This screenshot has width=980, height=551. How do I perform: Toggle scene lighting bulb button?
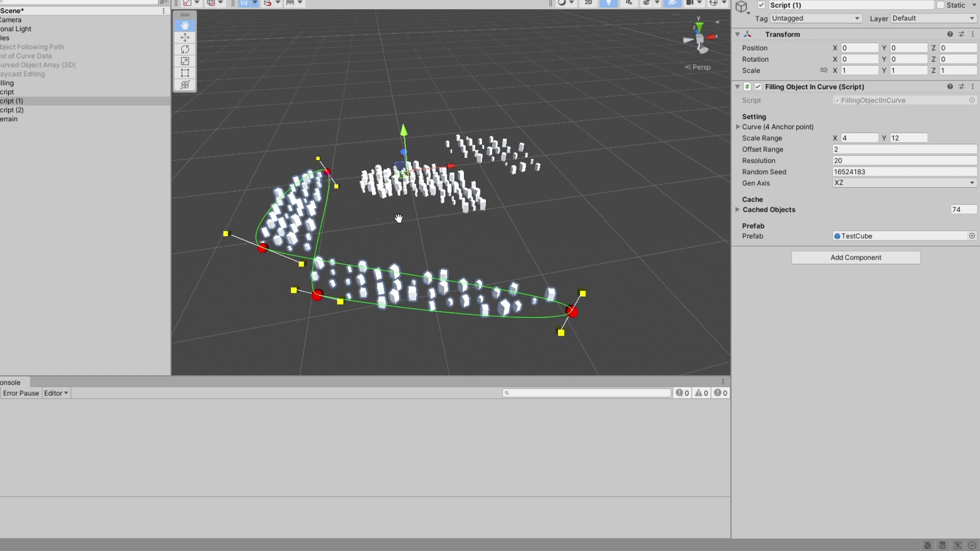pos(608,3)
